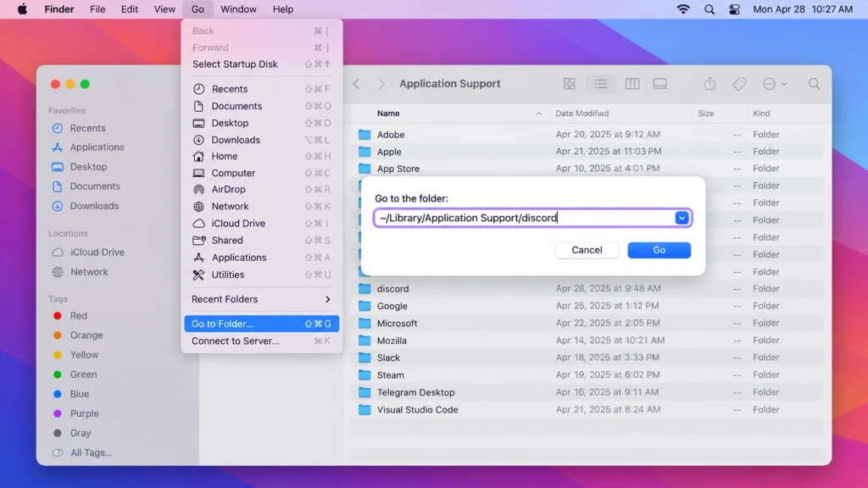Open the Edit menu in menu bar

130,9
